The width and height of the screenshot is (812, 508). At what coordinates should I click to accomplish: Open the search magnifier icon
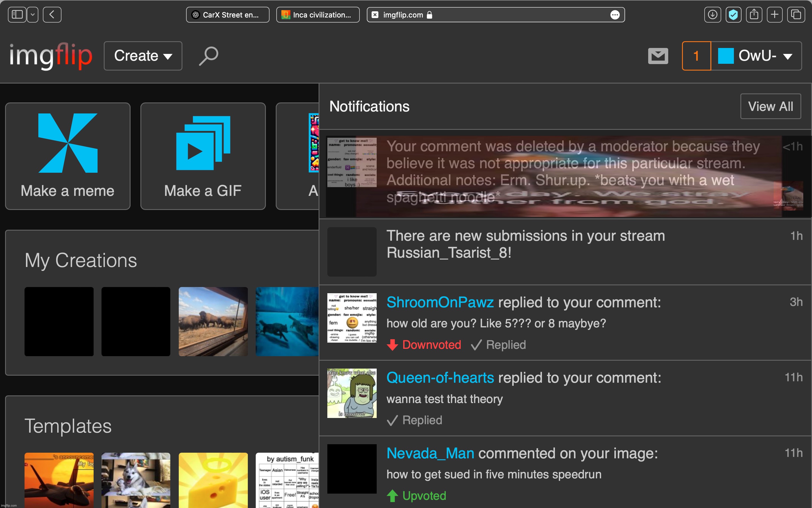click(x=209, y=56)
